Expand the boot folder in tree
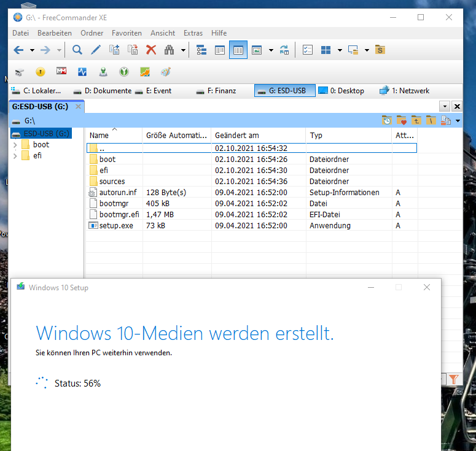 (15, 145)
